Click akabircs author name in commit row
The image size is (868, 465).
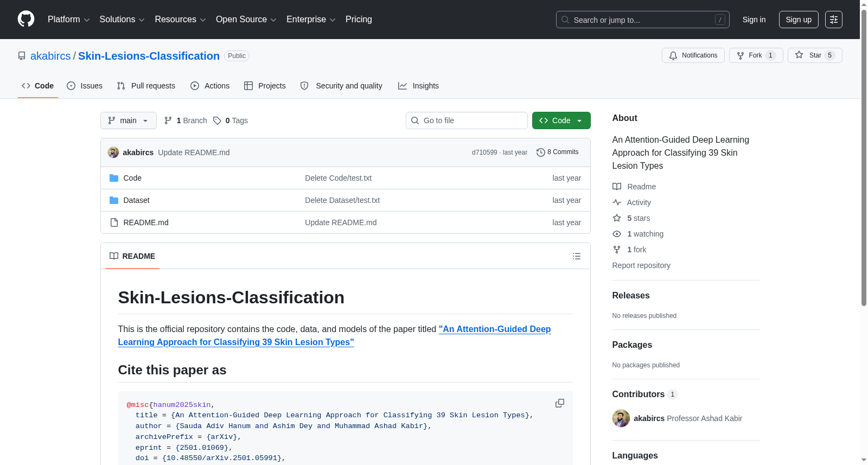pos(138,152)
